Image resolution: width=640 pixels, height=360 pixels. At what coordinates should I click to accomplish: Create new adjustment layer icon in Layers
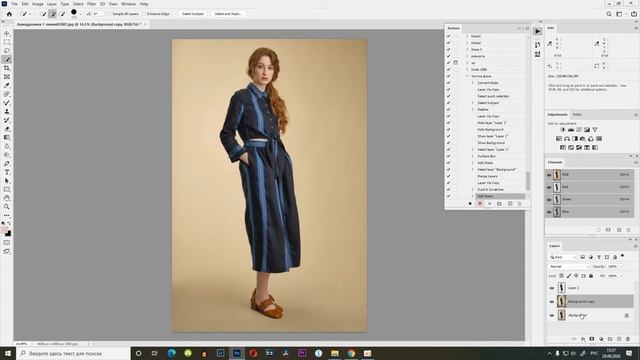pos(601,339)
